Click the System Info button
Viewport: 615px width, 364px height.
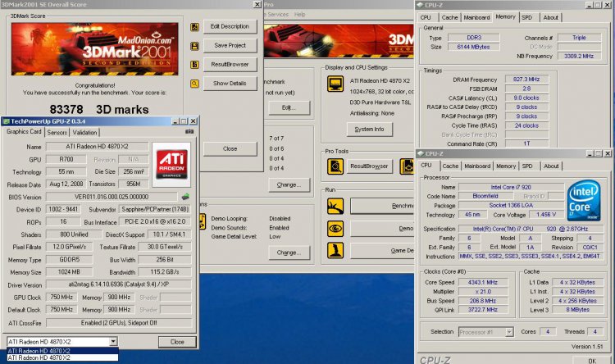tap(370, 129)
